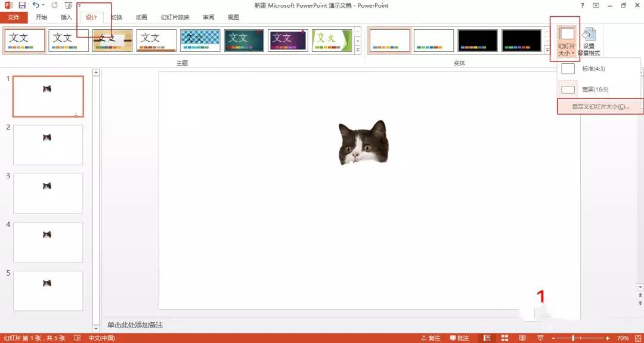Expand the variants gallery more arrow
The height and width of the screenshot is (343, 644).
point(547,50)
